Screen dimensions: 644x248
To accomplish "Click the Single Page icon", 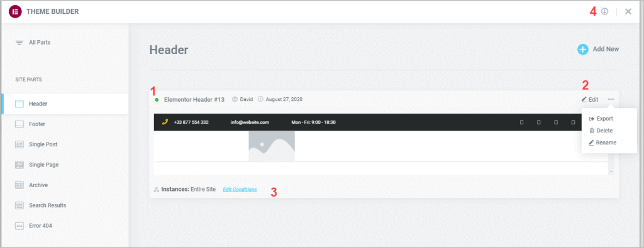I will pos(19,164).
